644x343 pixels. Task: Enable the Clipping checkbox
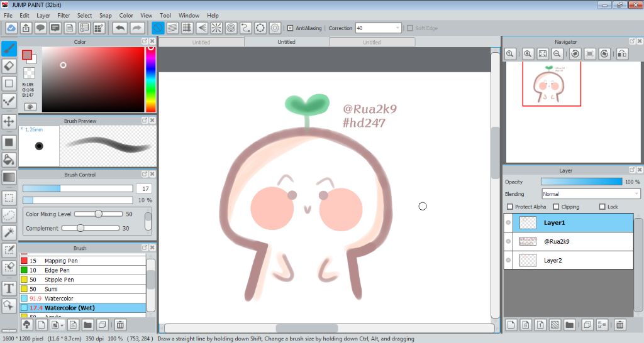(556, 207)
